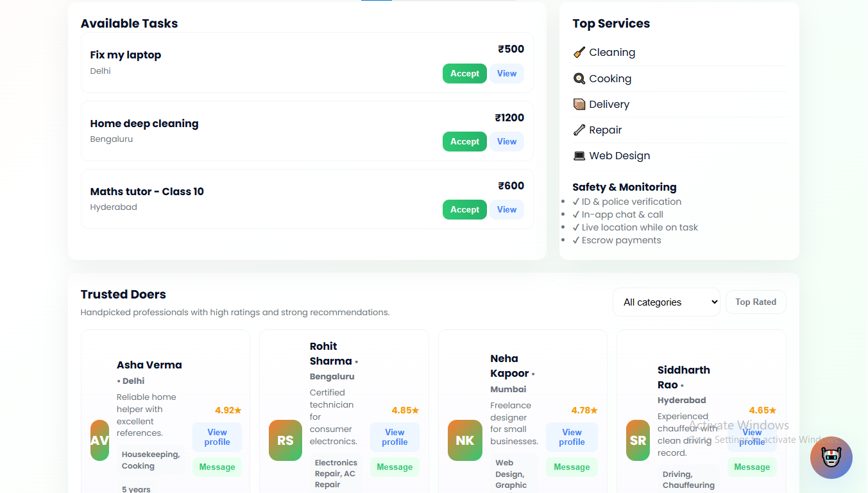
Task: Click Siddharth Rao's SR avatar
Action: (638, 440)
